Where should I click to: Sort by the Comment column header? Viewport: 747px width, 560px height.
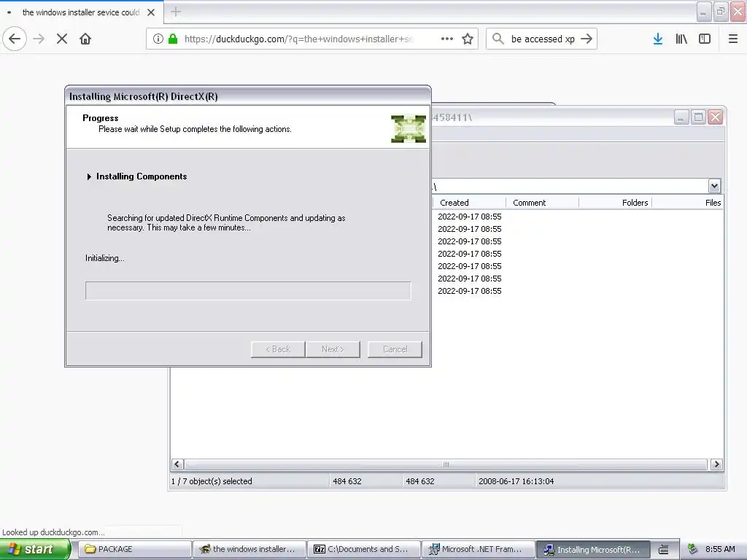click(542, 203)
